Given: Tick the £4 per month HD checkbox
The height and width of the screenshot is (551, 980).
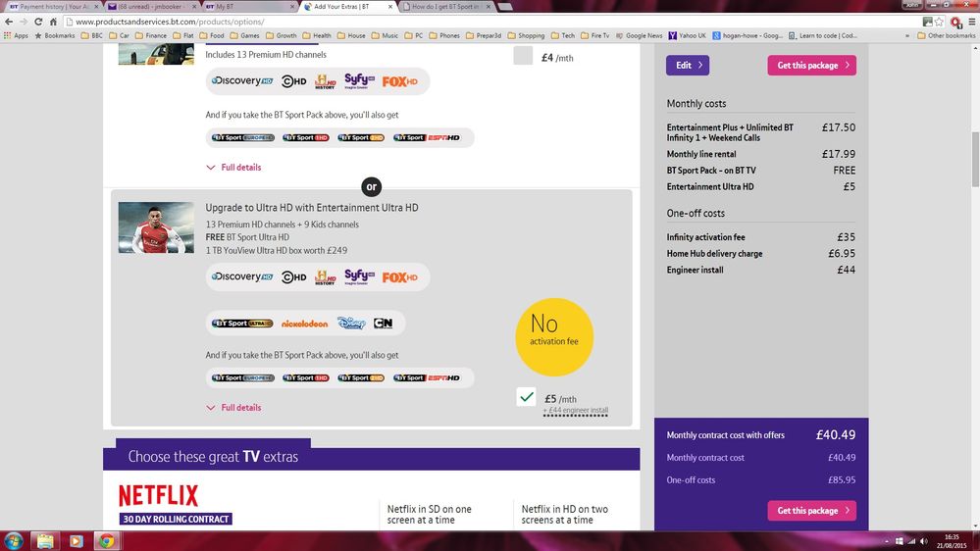Looking at the screenshot, I should pyautogui.click(x=523, y=56).
